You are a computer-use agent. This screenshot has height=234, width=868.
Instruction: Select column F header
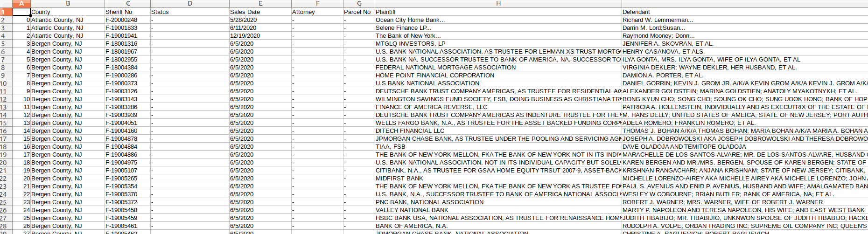pyautogui.click(x=317, y=3)
